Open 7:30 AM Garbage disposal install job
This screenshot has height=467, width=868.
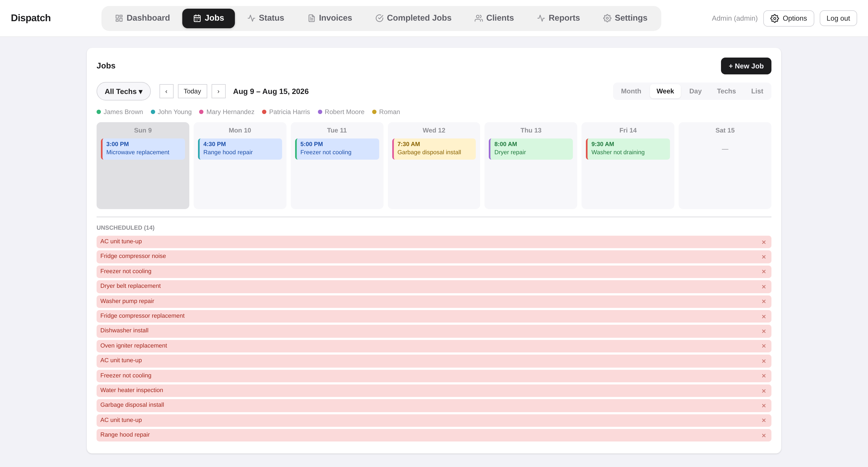tap(434, 149)
